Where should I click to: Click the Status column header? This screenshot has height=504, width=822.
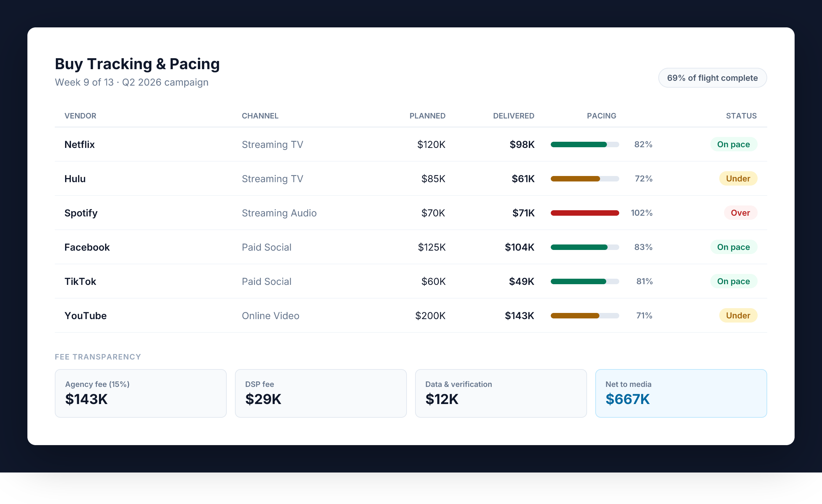(741, 116)
